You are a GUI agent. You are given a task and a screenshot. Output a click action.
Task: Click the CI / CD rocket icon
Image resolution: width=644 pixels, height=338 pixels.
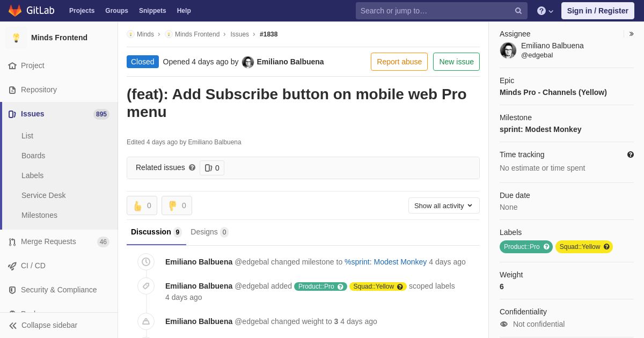tap(12, 266)
